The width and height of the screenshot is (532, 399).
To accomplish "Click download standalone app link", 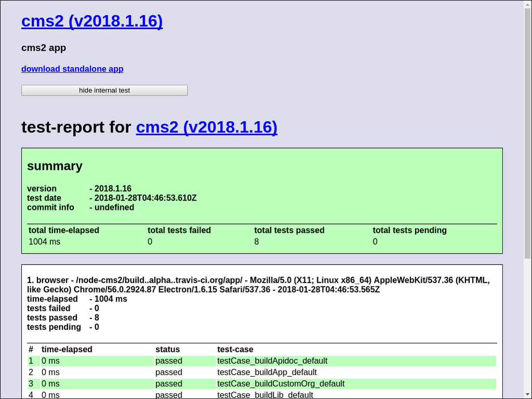I will coord(72,69).
